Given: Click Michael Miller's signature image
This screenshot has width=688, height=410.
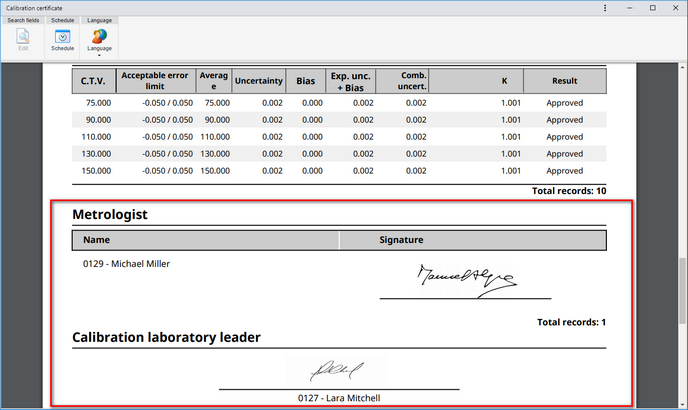Looking at the screenshot, I should (x=467, y=281).
